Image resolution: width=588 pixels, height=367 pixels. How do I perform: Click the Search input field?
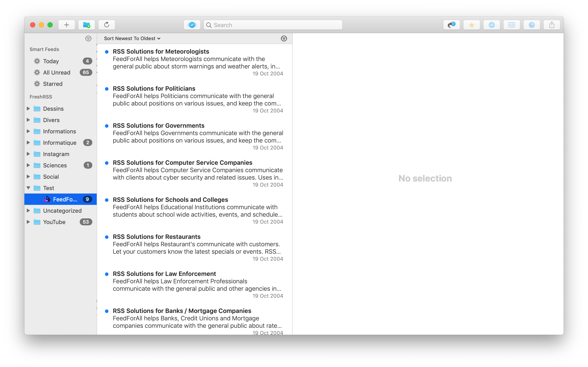[x=273, y=25]
